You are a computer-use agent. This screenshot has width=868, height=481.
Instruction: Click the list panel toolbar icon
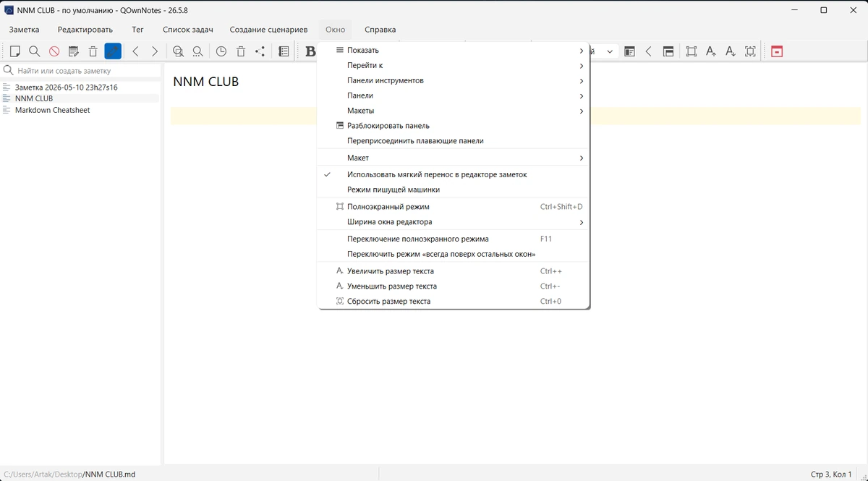284,51
